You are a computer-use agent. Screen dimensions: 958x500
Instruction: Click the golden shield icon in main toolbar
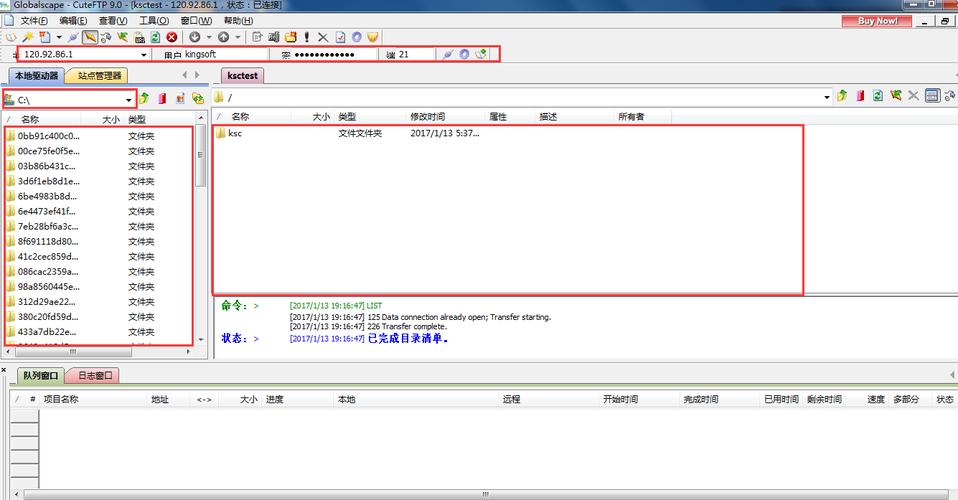point(372,37)
